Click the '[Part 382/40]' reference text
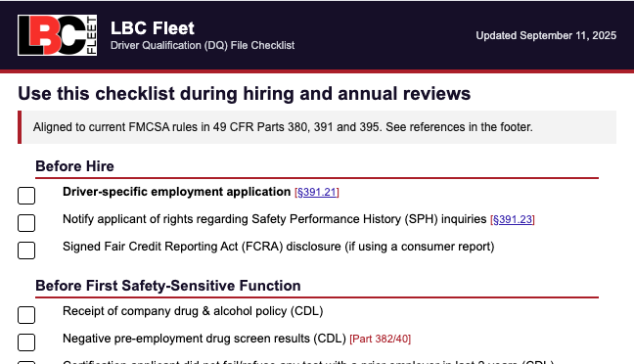Image resolution: width=634 pixels, height=364 pixels. (x=380, y=339)
